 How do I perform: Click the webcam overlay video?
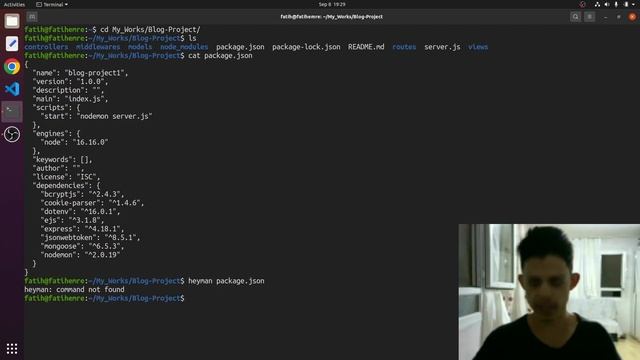(549, 292)
